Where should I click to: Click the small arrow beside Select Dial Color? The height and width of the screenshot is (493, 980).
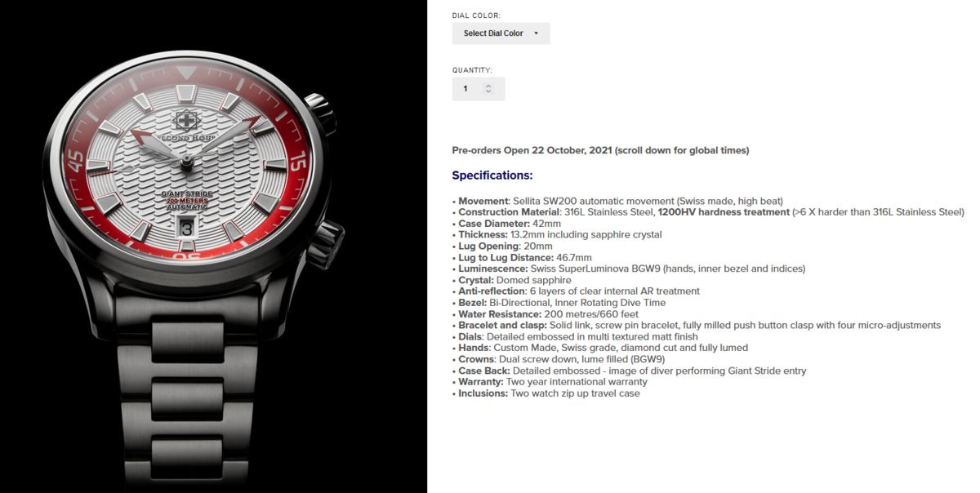pos(536,33)
